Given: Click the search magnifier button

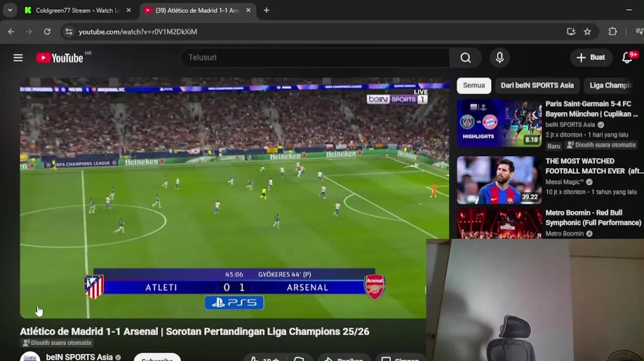Looking at the screenshot, I should 465,58.
